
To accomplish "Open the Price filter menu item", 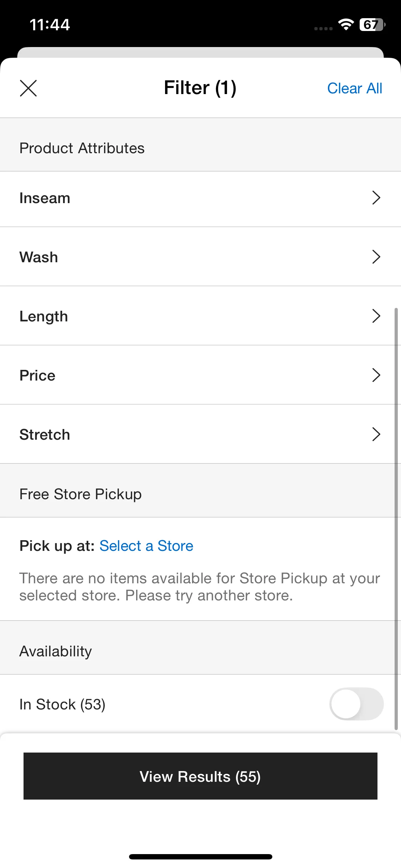I will point(200,375).
